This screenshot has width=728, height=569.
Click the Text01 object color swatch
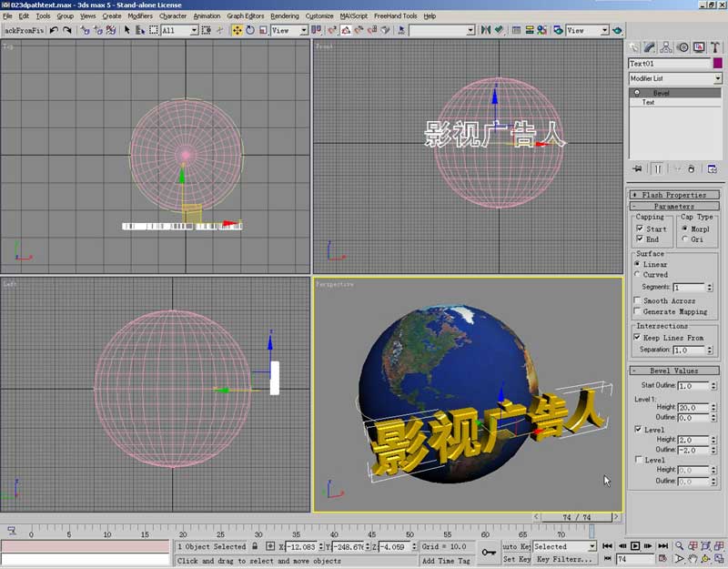click(x=718, y=64)
